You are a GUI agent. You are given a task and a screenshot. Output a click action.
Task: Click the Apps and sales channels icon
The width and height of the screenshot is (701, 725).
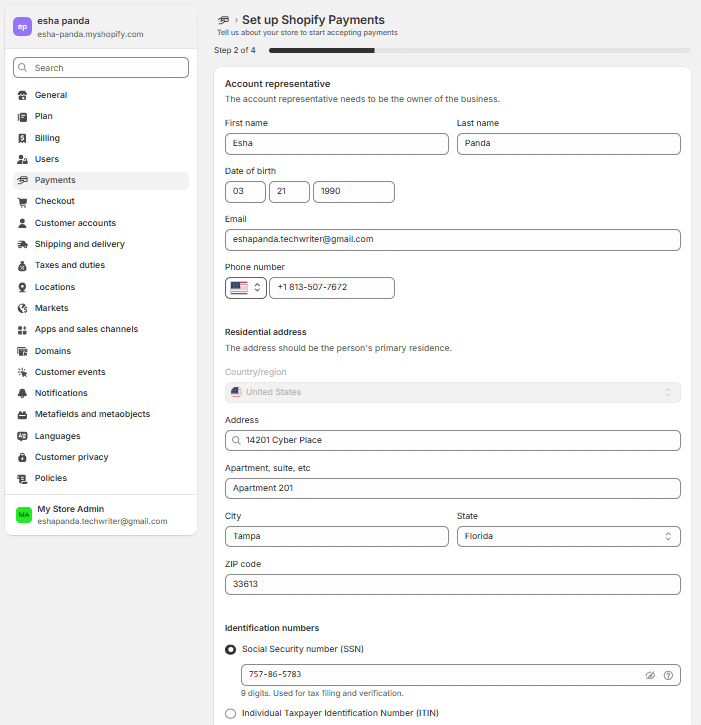point(22,330)
